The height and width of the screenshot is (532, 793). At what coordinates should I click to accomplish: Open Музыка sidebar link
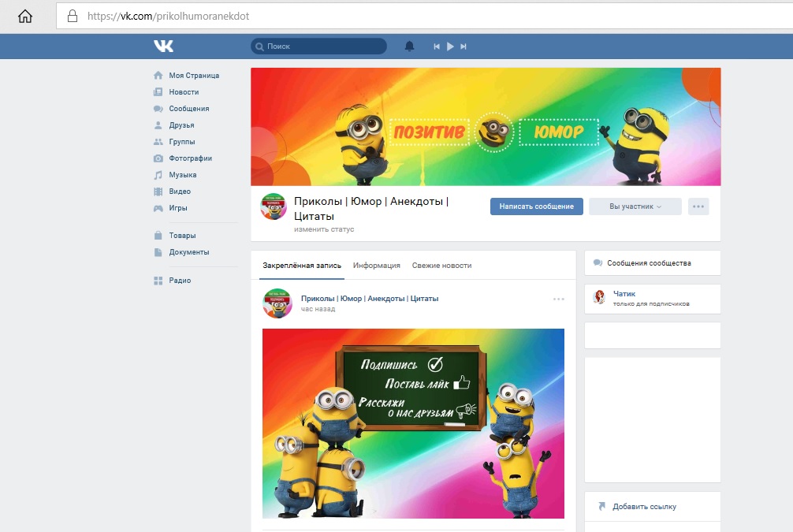(183, 175)
